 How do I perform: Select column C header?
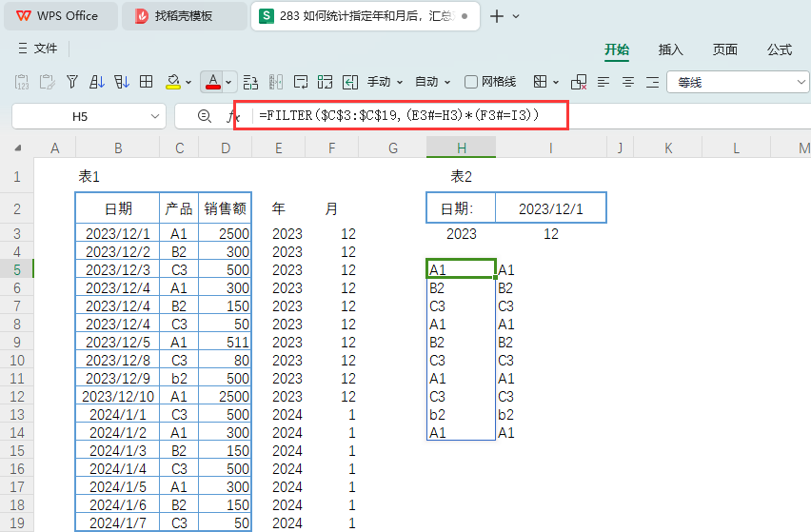coord(179,148)
